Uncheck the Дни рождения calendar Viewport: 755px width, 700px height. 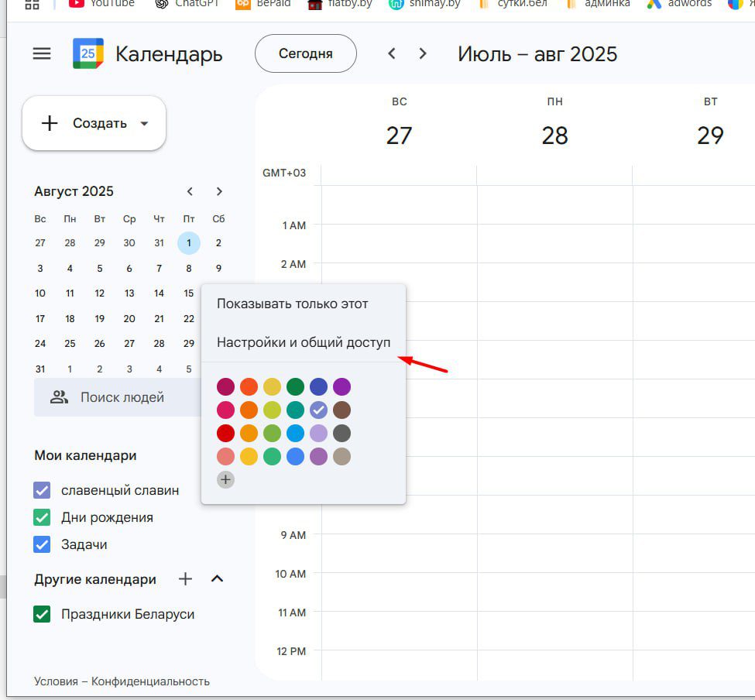[x=42, y=517]
